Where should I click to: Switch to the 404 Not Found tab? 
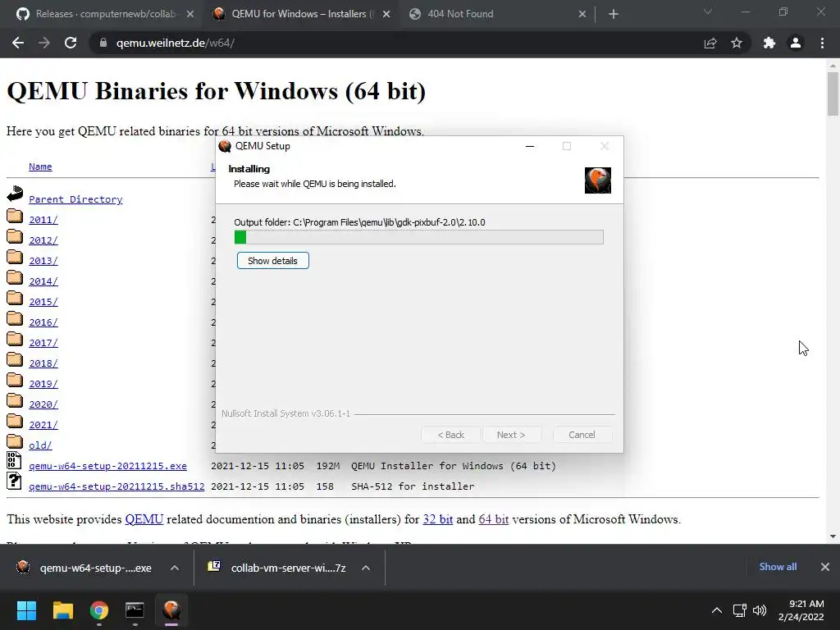(x=460, y=14)
